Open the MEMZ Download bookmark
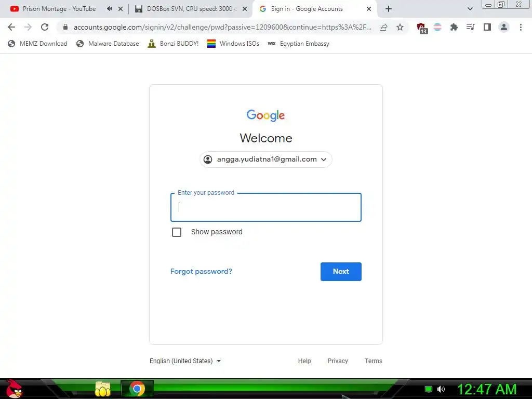 point(37,44)
